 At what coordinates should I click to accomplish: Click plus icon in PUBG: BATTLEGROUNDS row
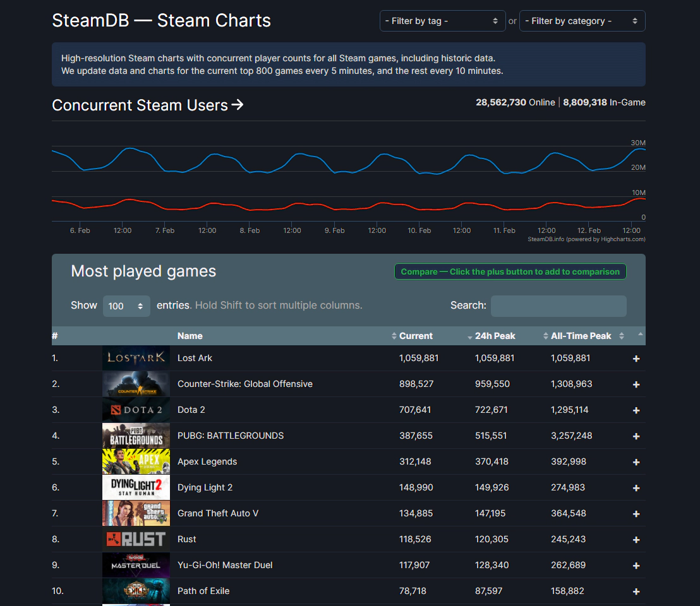tap(636, 436)
